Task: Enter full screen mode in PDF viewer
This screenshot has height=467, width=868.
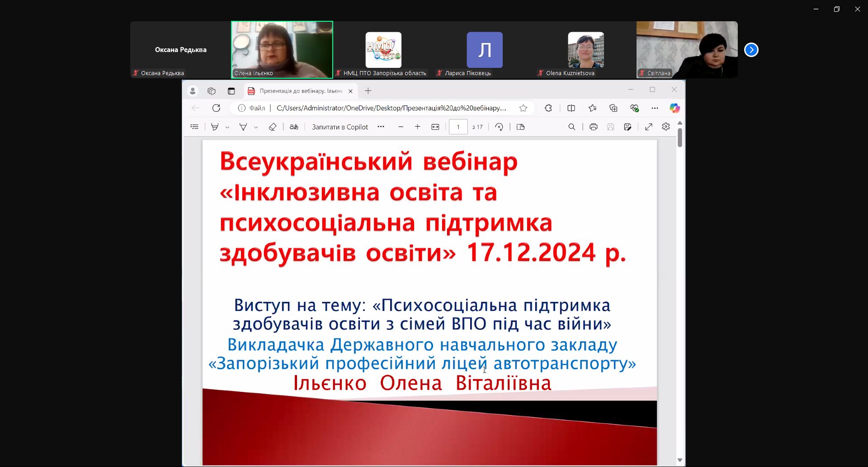Action: (x=649, y=127)
